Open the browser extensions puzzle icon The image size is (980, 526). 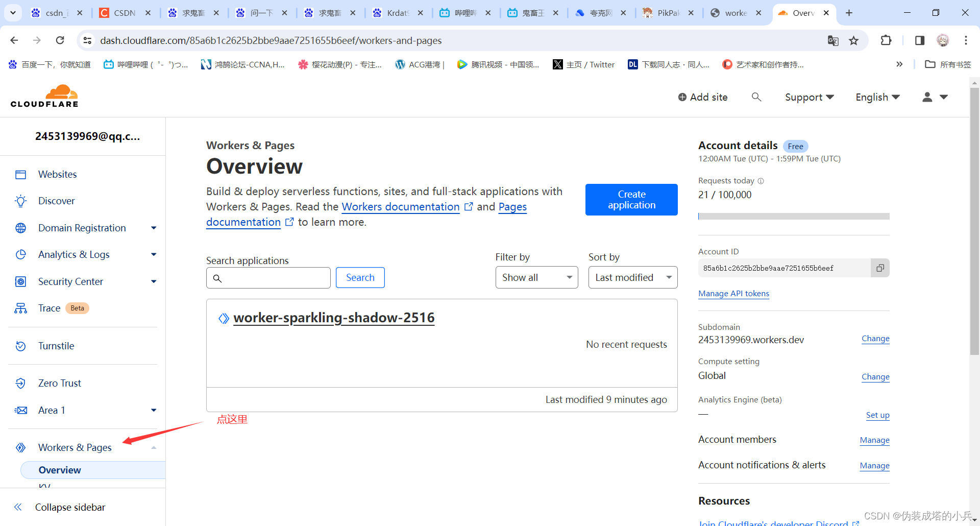(886, 40)
